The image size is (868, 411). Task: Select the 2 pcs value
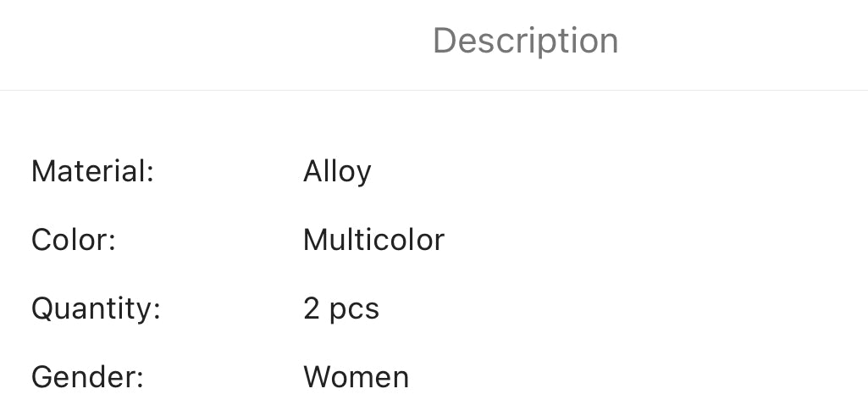pos(341,308)
